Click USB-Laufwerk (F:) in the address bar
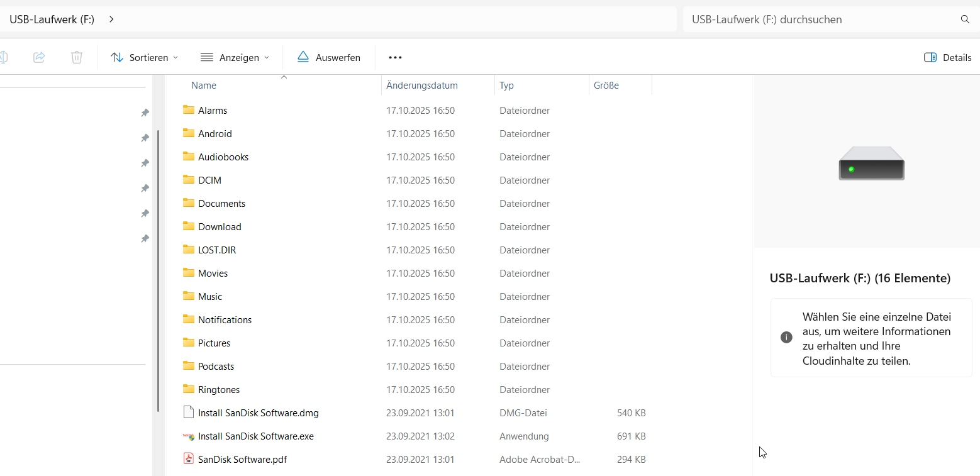The width and height of the screenshot is (980, 476). (x=52, y=19)
